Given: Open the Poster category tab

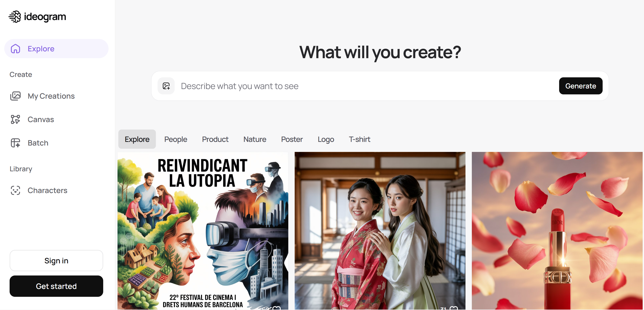Looking at the screenshot, I should pos(292,139).
